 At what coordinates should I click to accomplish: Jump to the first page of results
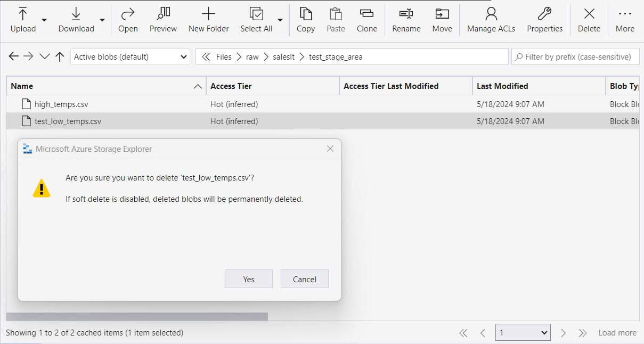pyautogui.click(x=463, y=333)
